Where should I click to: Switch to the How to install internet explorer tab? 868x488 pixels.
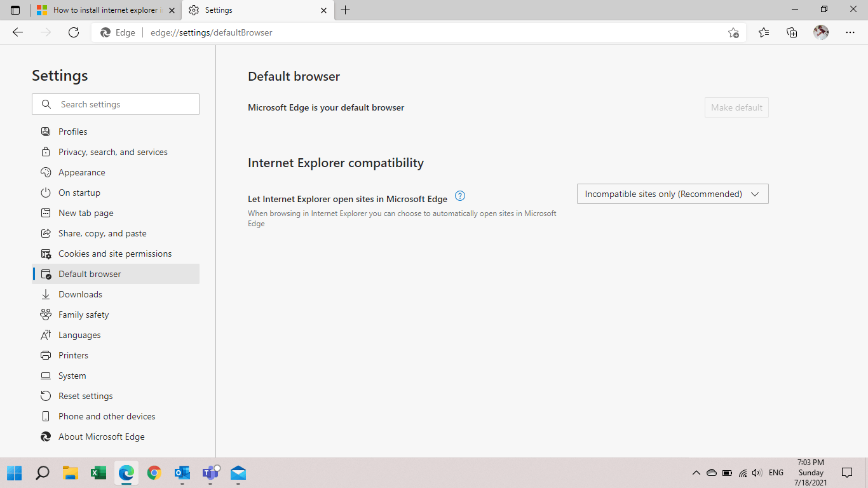[105, 10]
